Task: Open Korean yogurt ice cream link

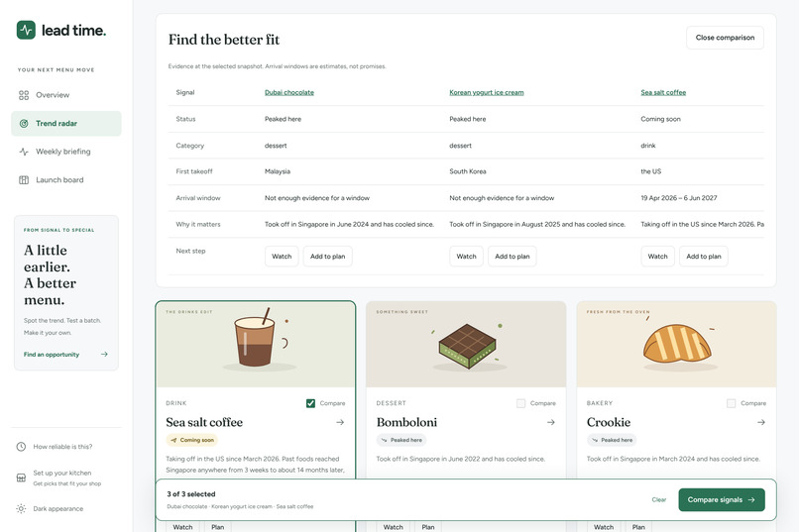Action: 487,93
